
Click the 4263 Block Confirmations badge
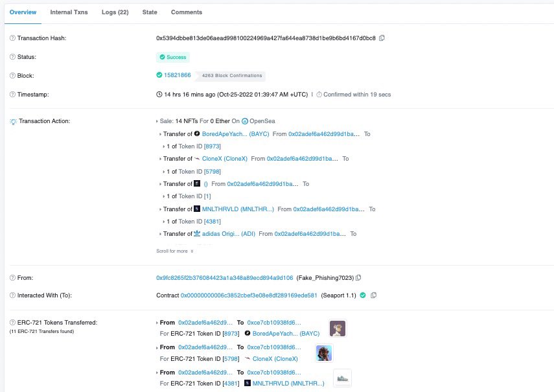(232, 76)
